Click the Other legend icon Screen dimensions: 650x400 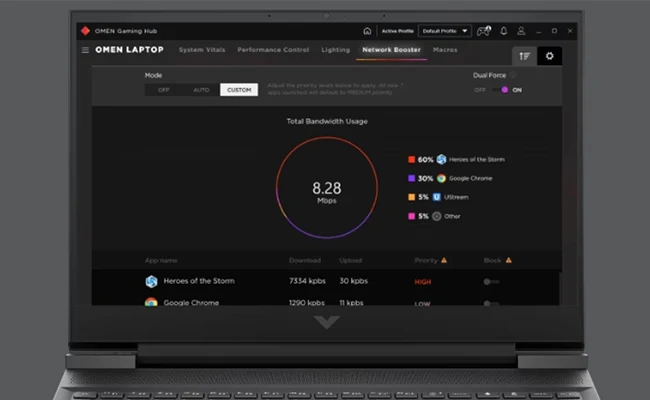point(437,216)
